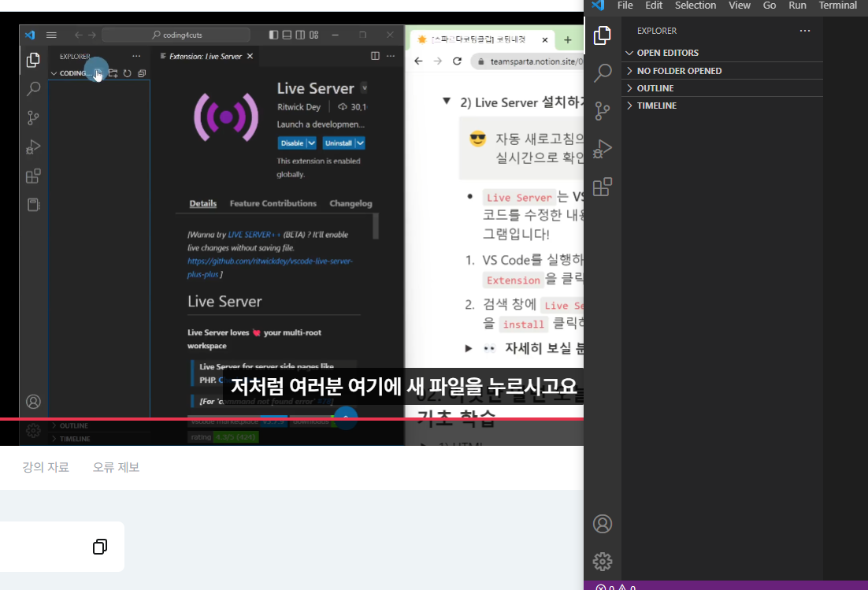Close the Extension: Live Server tab in video

[x=250, y=56]
